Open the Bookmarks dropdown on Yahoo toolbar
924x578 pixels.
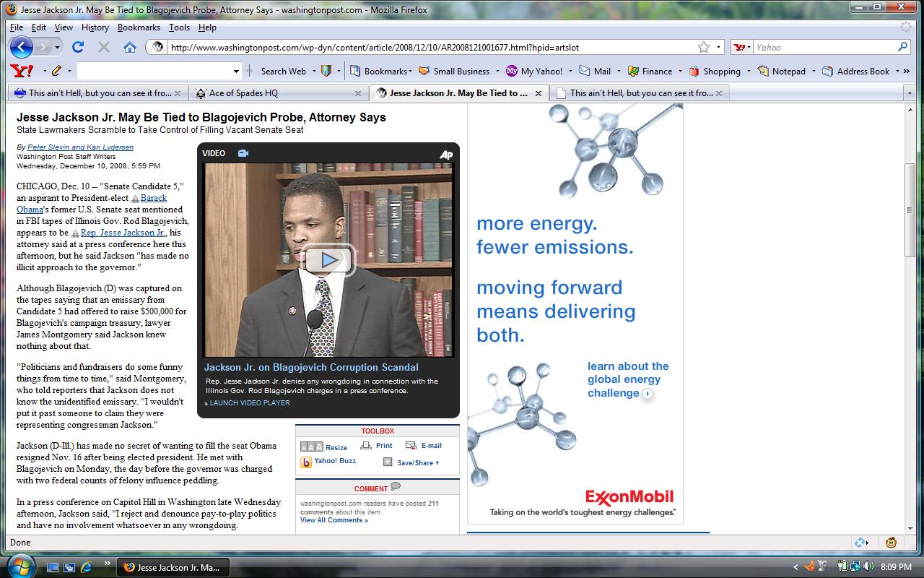tap(410, 72)
